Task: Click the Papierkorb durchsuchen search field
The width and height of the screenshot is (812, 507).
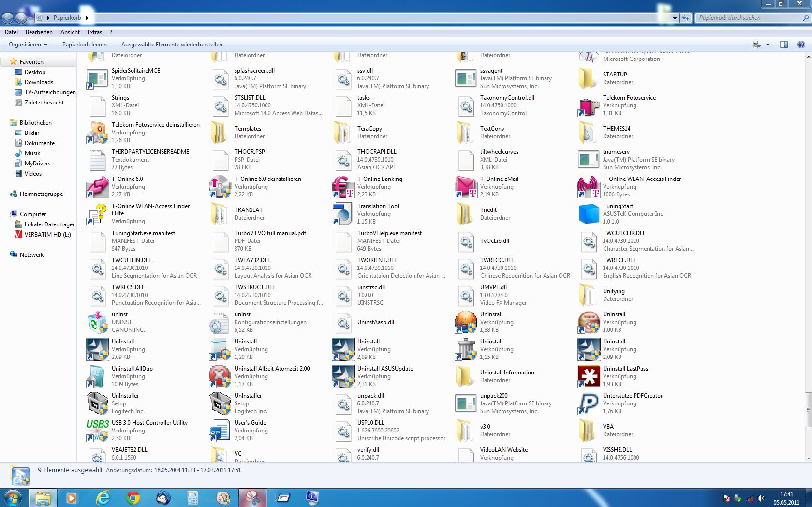Action: point(749,18)
